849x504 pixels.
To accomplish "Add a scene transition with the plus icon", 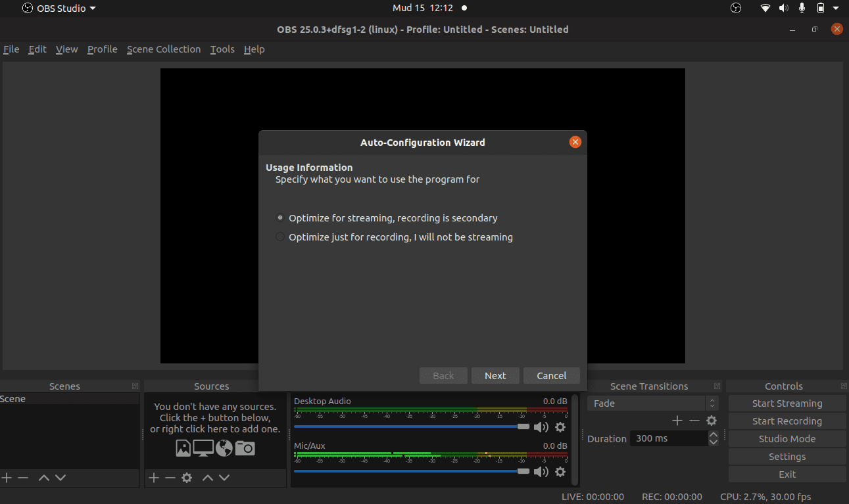I will [677, 421].
